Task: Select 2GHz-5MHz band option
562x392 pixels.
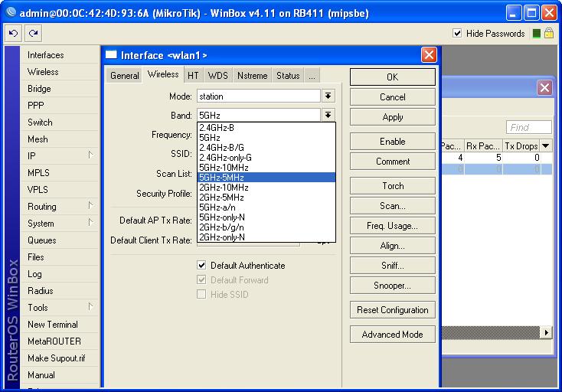Action: tap(266, 198)
